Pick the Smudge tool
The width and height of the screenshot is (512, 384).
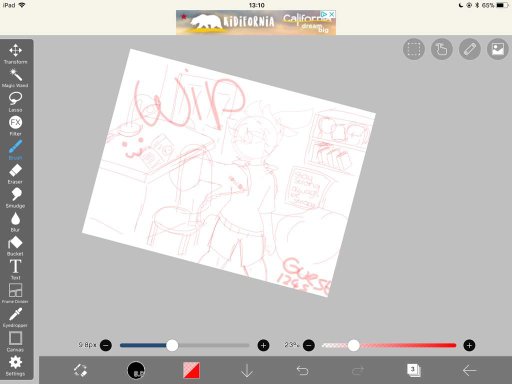15,198
